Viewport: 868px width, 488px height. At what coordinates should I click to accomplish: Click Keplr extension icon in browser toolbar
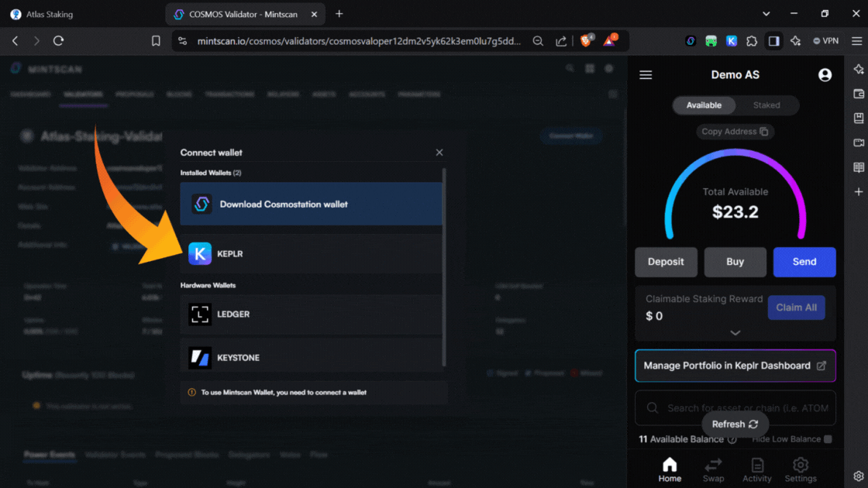click(732, 41)
